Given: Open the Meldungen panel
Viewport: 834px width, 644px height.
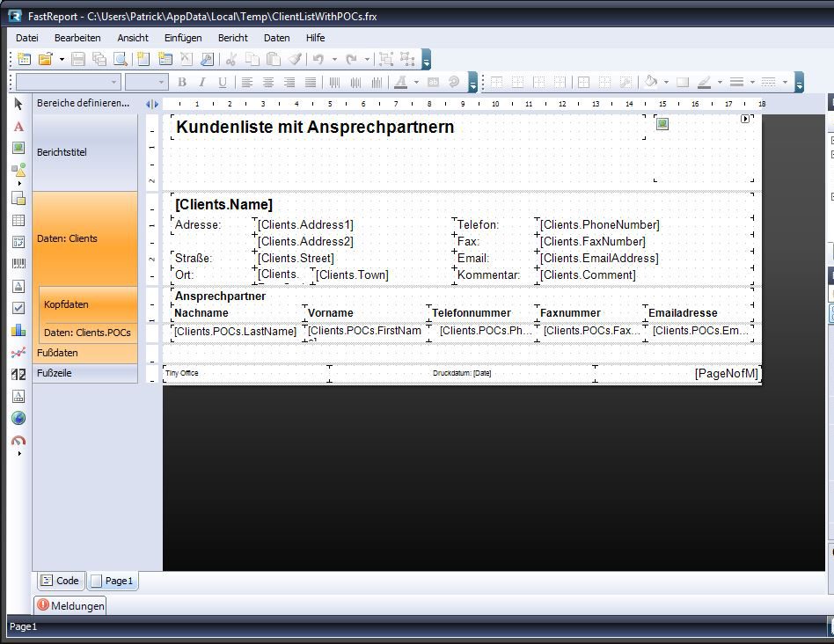Looking at the screenshot, I should [70, 605].
